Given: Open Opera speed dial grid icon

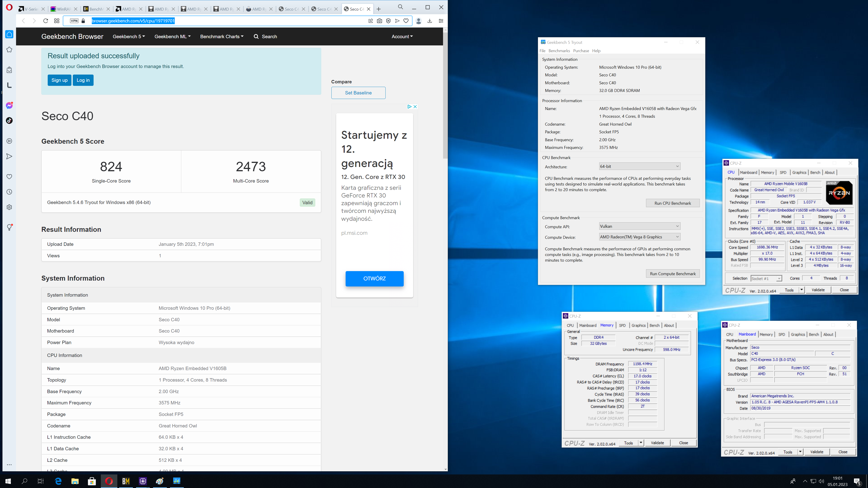Looking at the screenshot, I should click(57, 21).
